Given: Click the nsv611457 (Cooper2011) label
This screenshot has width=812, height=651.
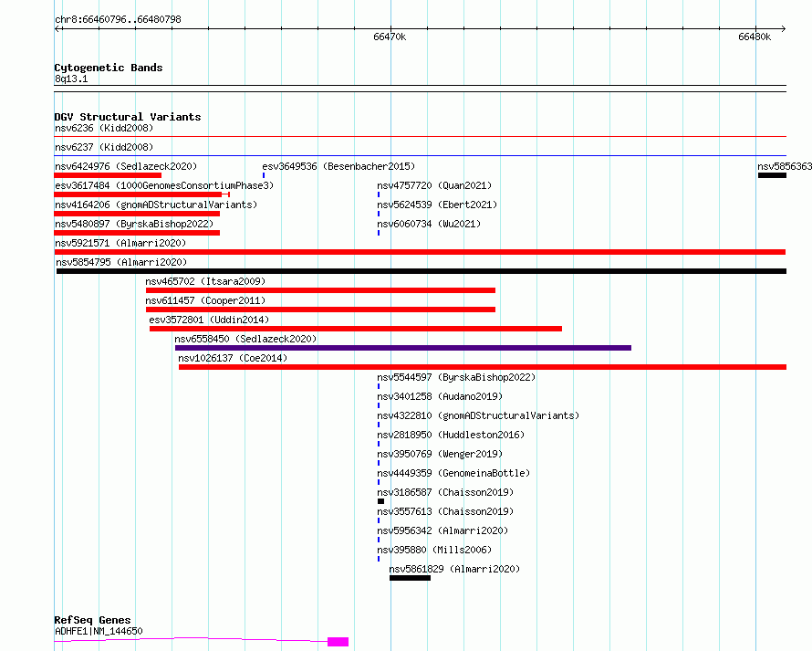Looking at the screenshot, I should [205, 300].
